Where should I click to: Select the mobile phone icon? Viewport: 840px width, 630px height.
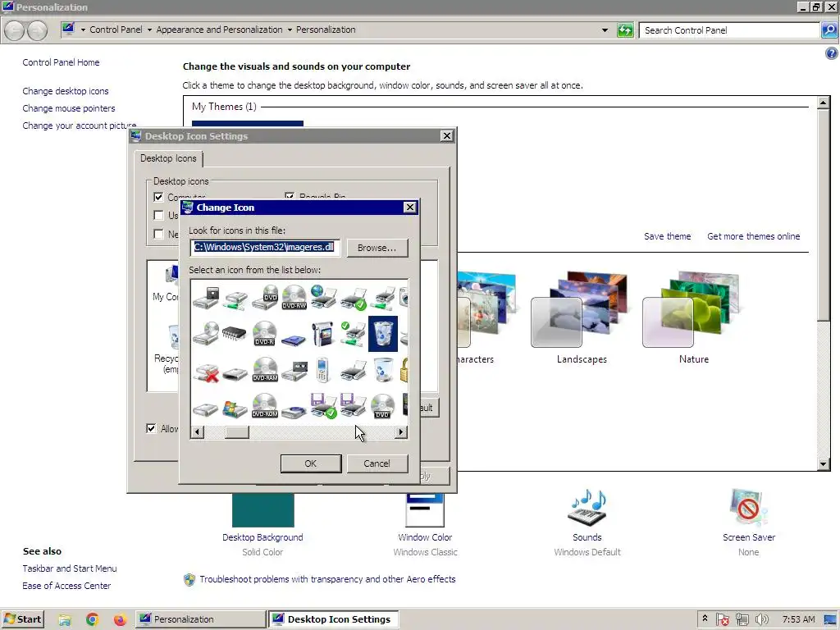(x=322, y=370)
